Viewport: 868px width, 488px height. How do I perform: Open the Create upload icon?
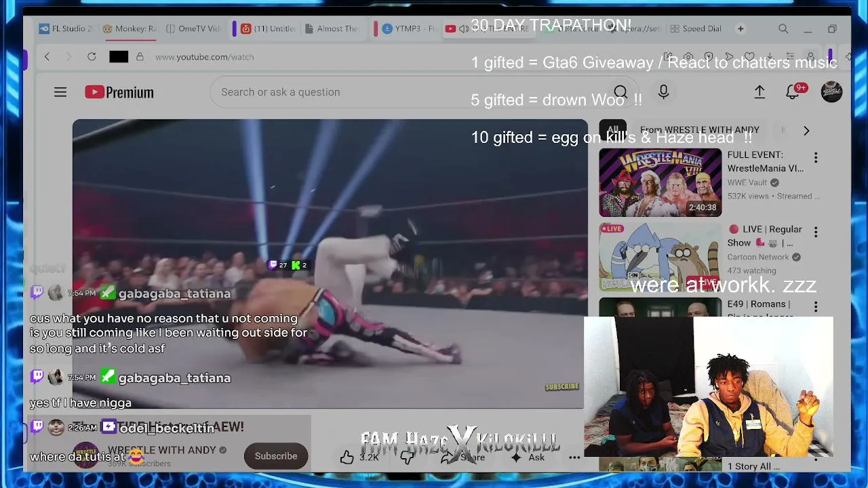[759, 92]
